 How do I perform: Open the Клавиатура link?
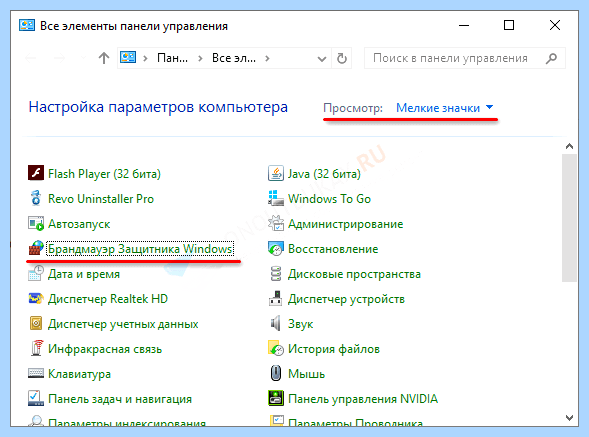[x=80, y=374]
